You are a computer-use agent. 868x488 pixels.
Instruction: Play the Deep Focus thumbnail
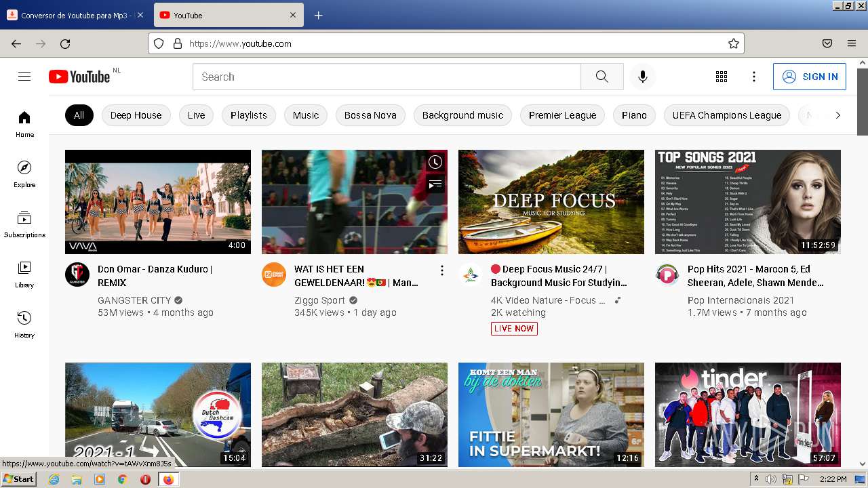tap(551, 202)
